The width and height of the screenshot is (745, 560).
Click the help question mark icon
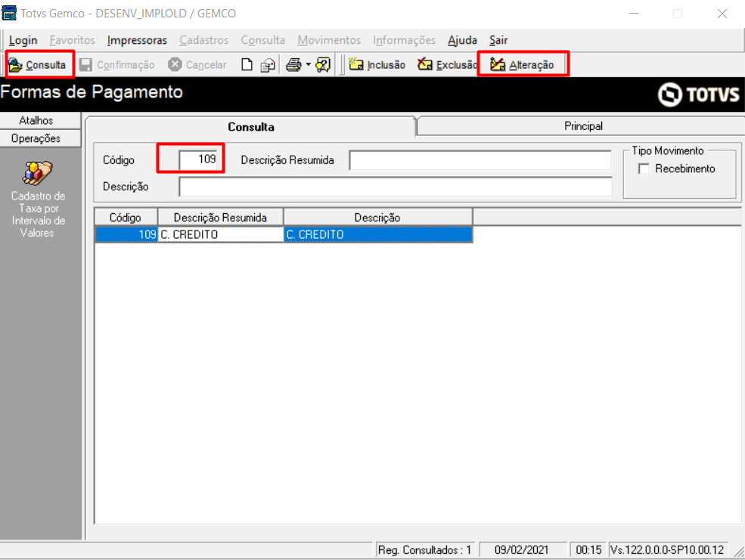[x=323, y=64]
